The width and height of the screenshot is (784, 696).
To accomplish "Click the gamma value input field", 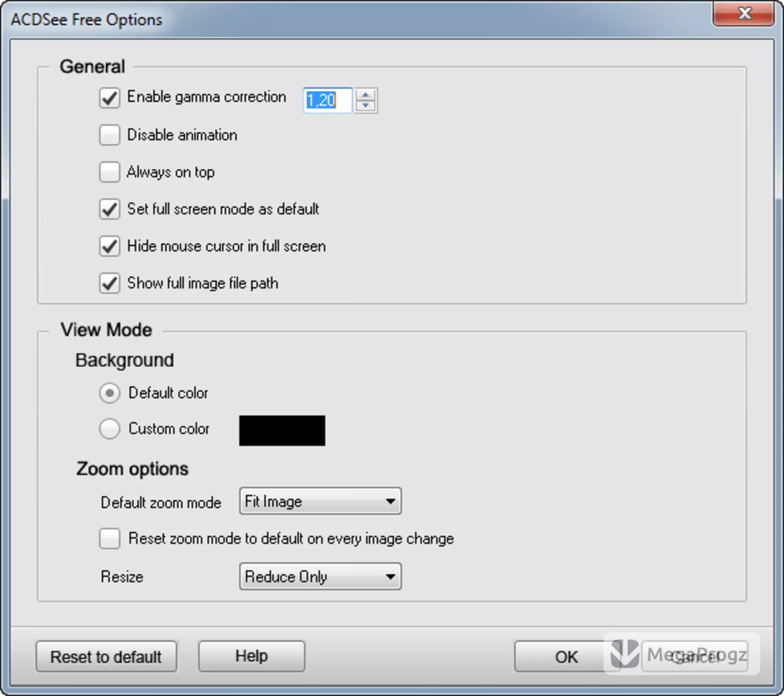I will (x=327, y=100).
